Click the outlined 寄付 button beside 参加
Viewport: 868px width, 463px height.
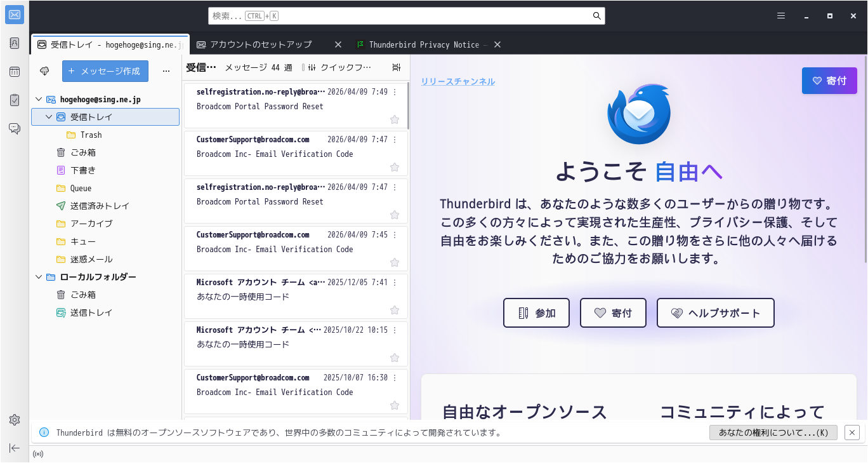coord(613,312)
